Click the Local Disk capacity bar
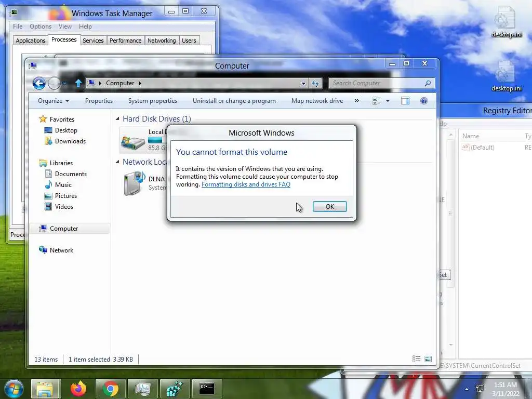 (x=157, y=140)
